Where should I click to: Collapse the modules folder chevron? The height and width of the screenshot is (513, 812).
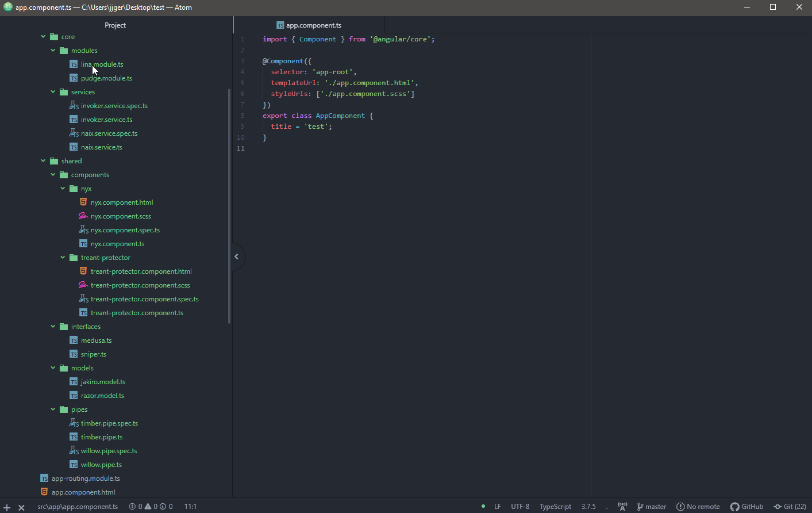(x=53, y=51)
